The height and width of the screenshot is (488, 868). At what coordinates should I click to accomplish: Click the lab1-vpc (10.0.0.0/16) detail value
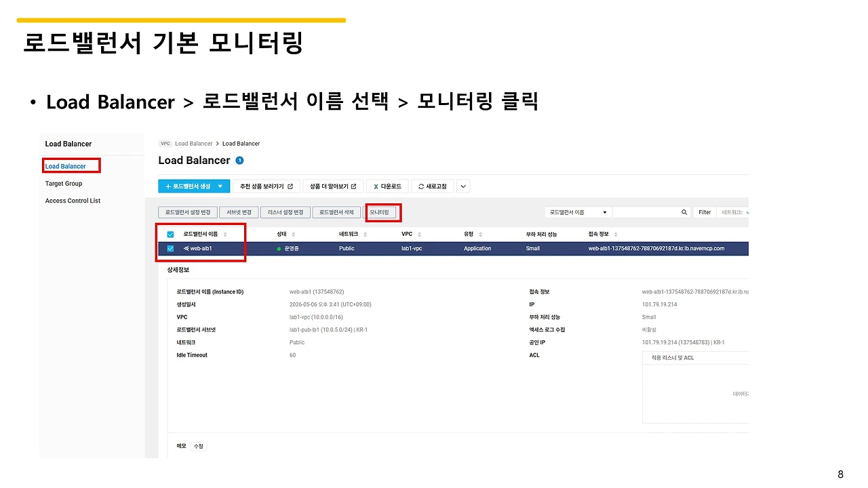[316, 317]
